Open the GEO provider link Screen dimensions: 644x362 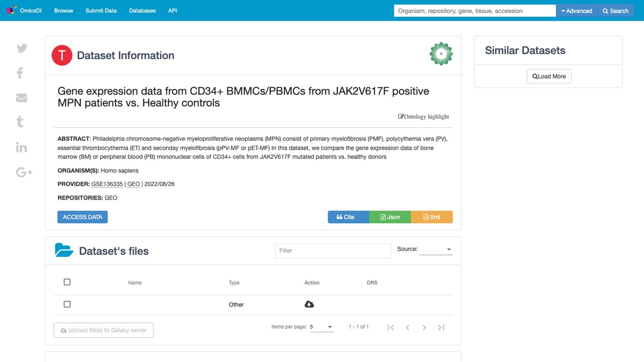[134, 184]
